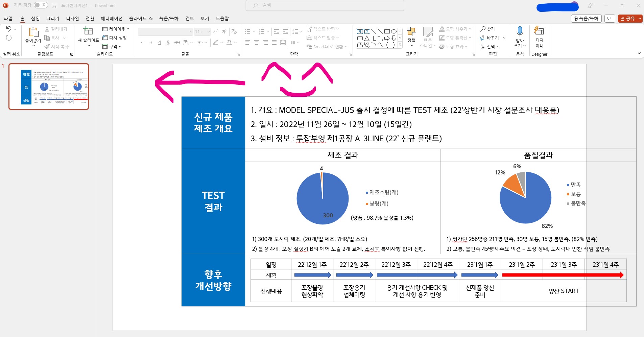Expand the Section (구역) dropdown
The height and width of the screenshot is (337, 644).
(x=112, y=47)
